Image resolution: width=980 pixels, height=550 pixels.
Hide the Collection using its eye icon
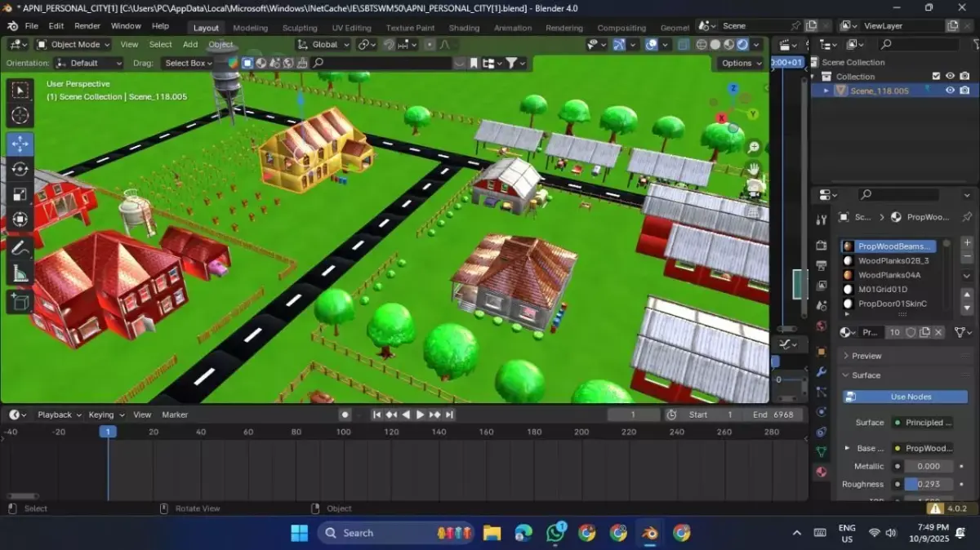[950, 76]
